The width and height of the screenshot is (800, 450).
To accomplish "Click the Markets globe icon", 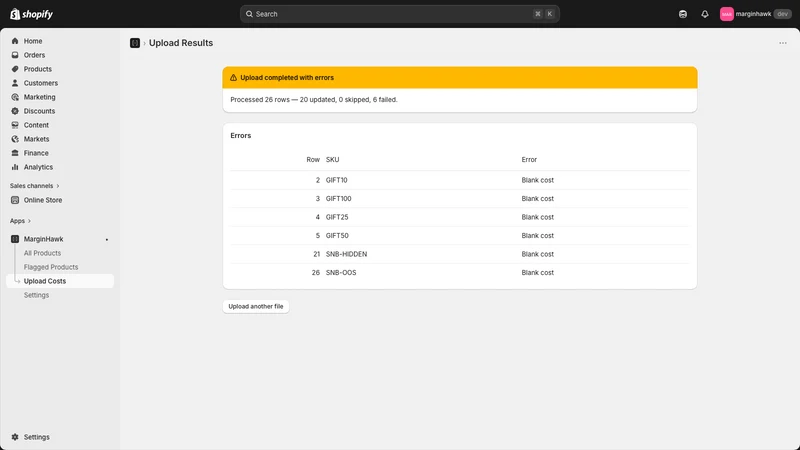I will click(x=15, y=139).
